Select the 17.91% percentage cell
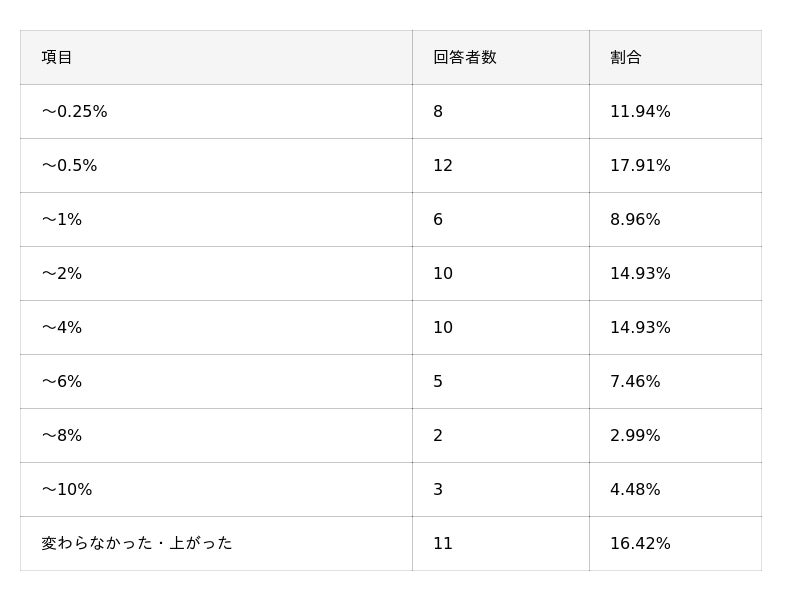Viewport: 800px width, 601px height. click(640, 166)
